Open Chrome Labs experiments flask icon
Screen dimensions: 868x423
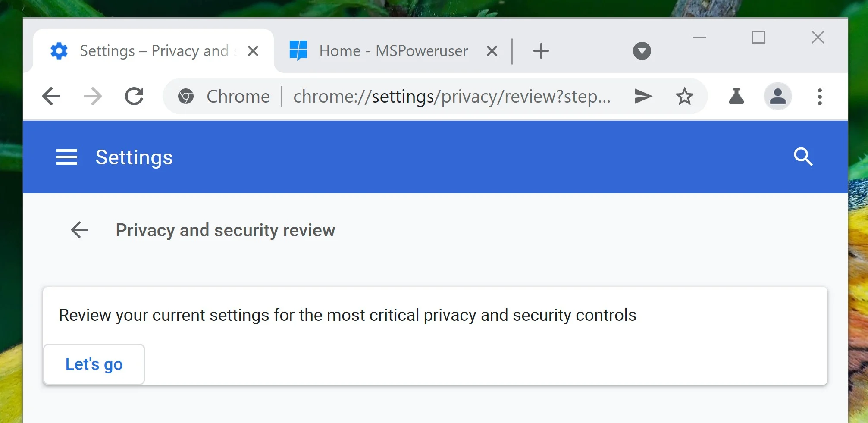click(x=736, y=96)
